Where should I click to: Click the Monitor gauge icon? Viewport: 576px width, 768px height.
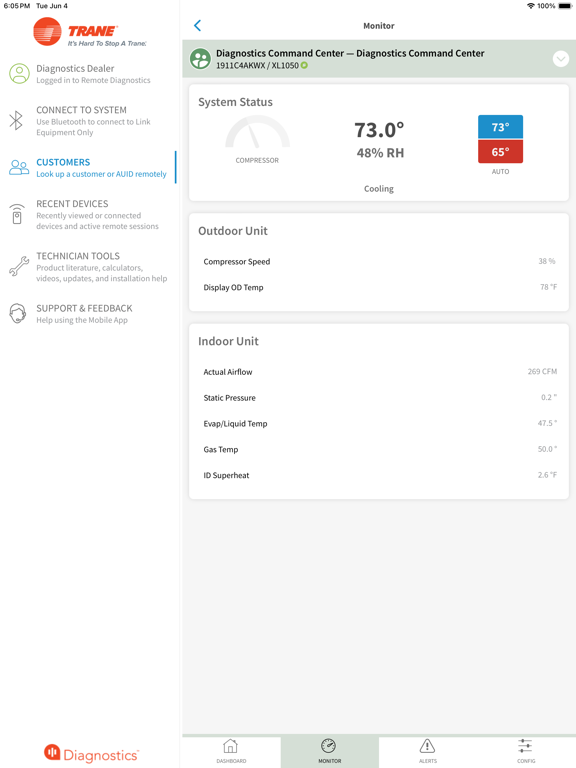pos(328,746)
